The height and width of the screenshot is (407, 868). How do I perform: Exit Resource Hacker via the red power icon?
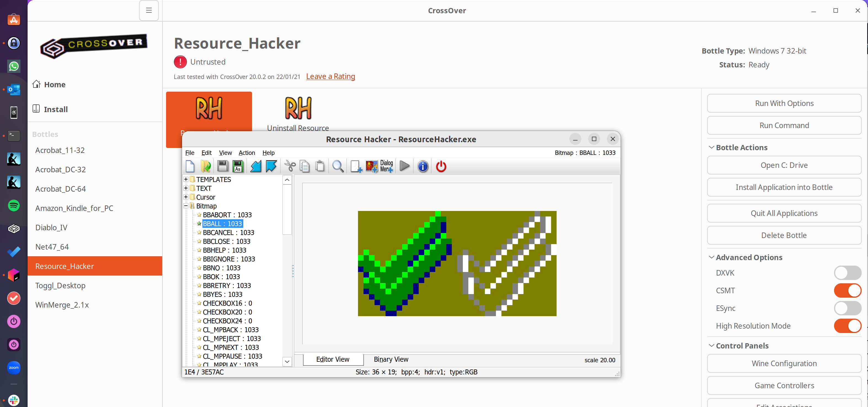[441, 166]
